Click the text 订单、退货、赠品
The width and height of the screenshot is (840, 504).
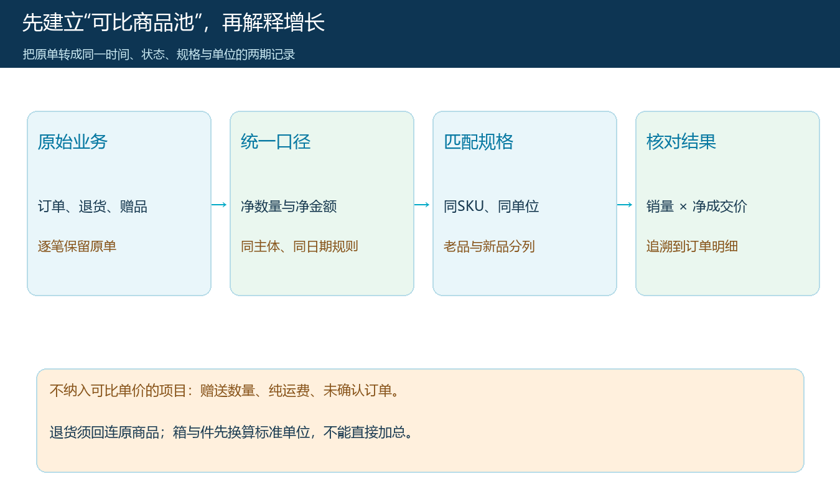pos(93,207)
